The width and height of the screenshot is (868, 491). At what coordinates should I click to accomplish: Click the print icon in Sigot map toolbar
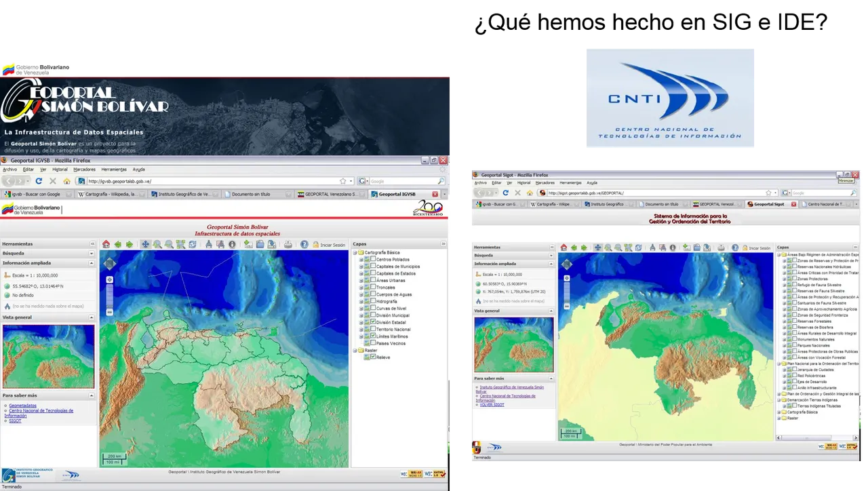tap(721, 248)
